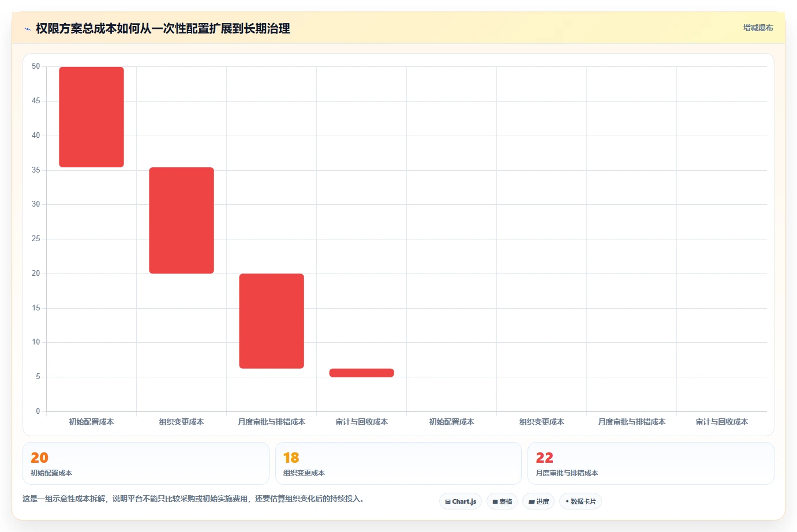Click the 月度审批与排错成本 label under number 22
This screenshot has height=532, width=797.
[567, 473]
